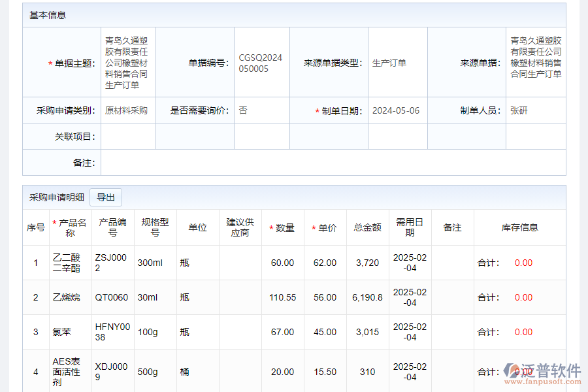Viewport: 588px width, 392px height.
Task: Click the red 0.00 stock total in row 1
Action: pos(523,263)
